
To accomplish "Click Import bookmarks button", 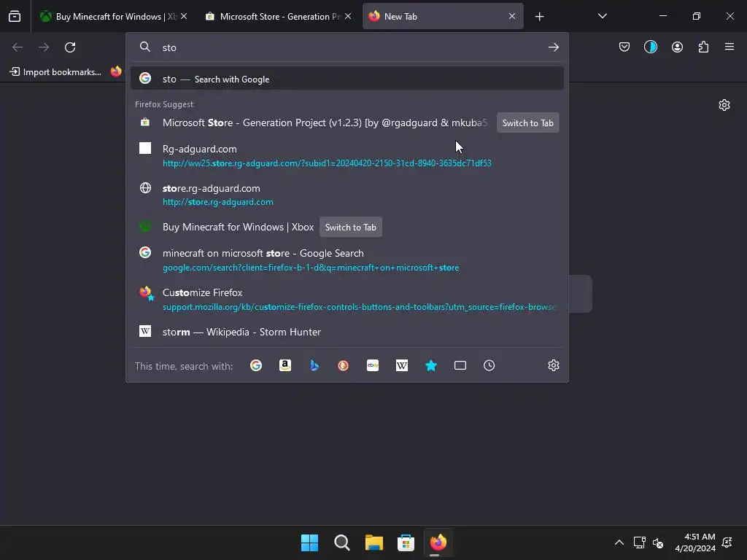I will (x=55, y=72).
